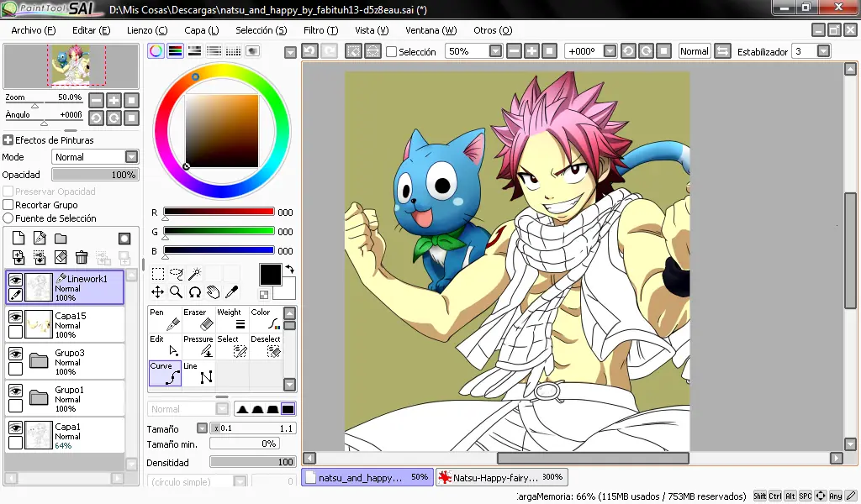Image resolution: width=861 pixels, height=504 pixels.
Task: Pick the Line tool
Action: click(x=198, y=374)
